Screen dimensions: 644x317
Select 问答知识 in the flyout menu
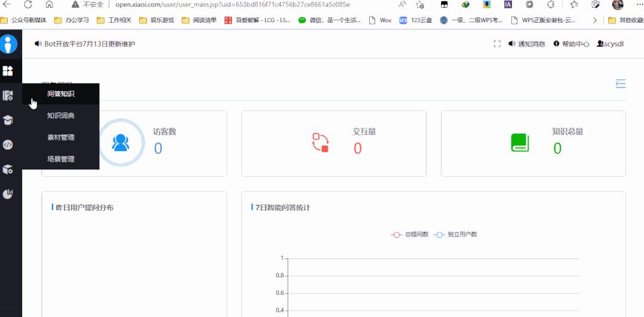[x=61, y=94]
